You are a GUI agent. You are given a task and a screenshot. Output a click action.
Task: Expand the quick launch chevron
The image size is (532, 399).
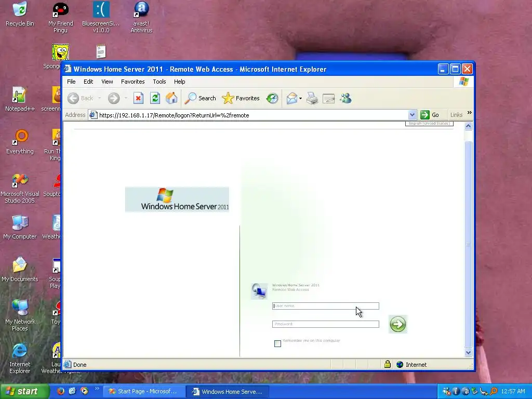[x=97, y=389]
